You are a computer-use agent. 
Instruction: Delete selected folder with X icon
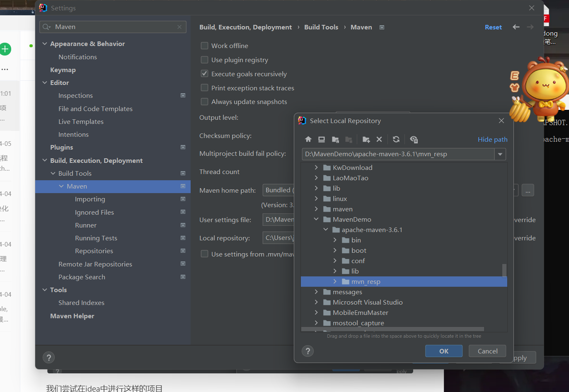379,139
